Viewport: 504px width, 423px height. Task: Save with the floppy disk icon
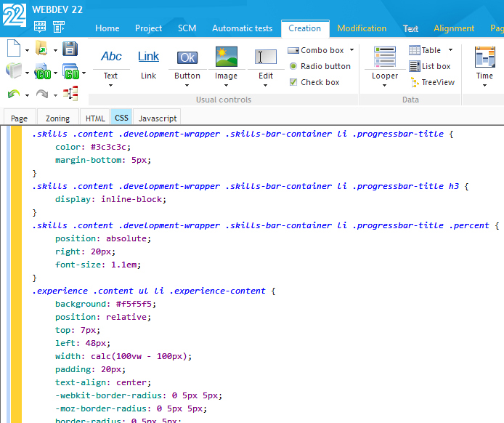pyautogui.click(x=70, y=49)
